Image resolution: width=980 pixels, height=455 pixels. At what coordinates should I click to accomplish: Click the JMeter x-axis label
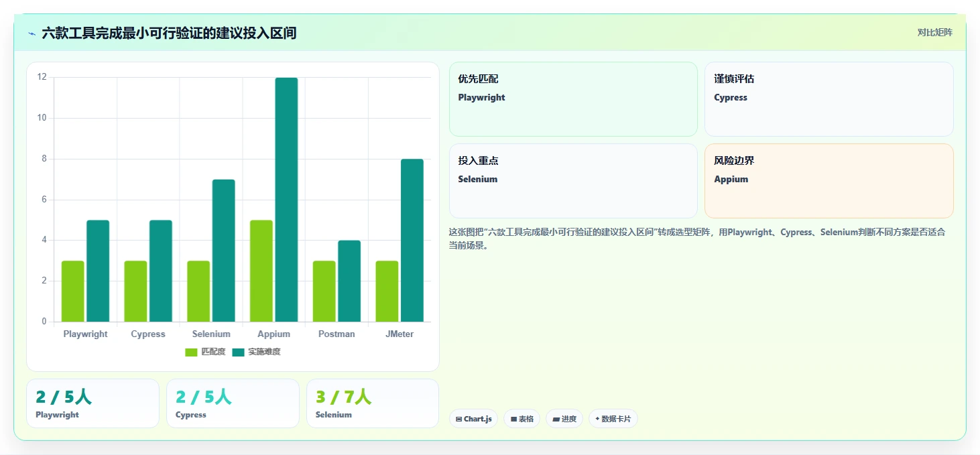(x=400, y=334)
